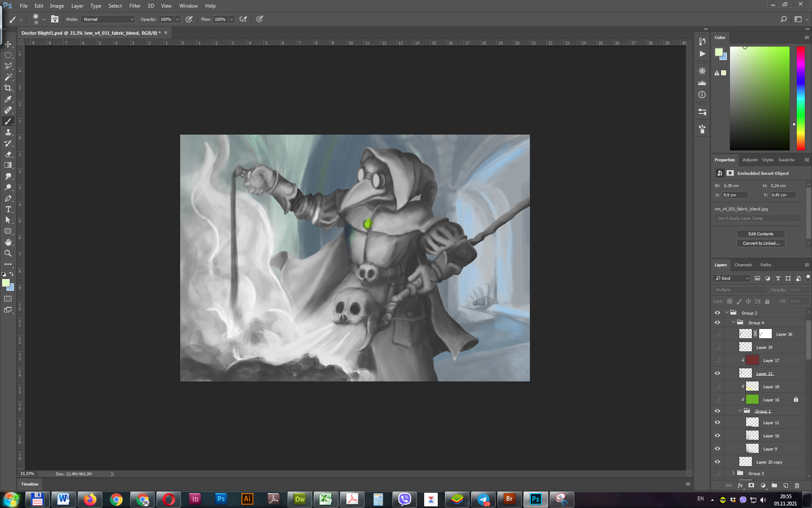Screen dimensions: 812x508
Task: Select the Smudge tool
Action: coord(8,176)
